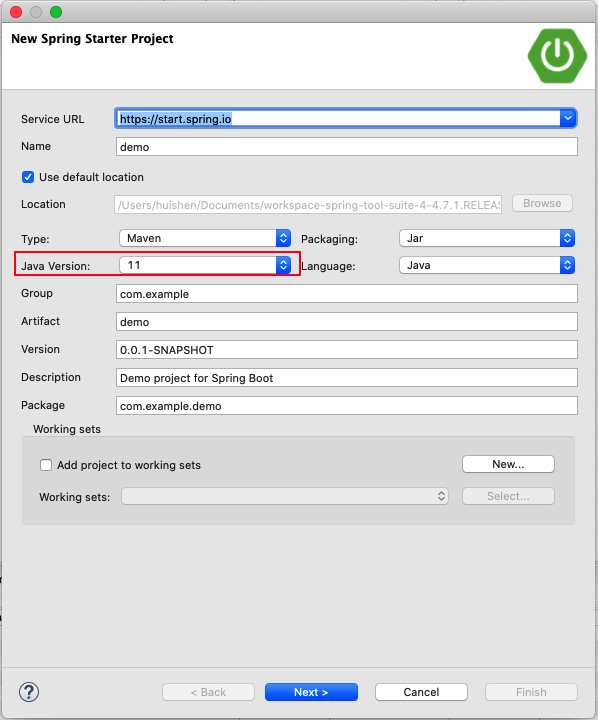Click the Spring Boot power logo icon
The height and width of the screenshot is (720, 598).
point(557,56)
